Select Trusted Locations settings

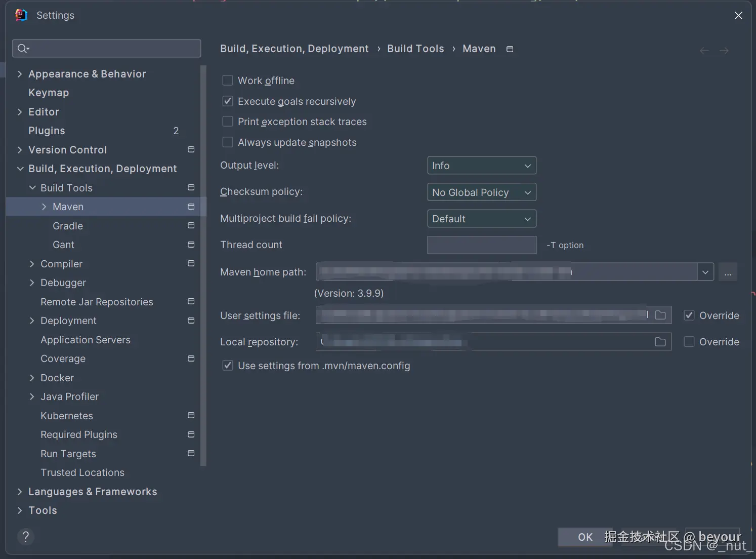[x=82, y=472]
